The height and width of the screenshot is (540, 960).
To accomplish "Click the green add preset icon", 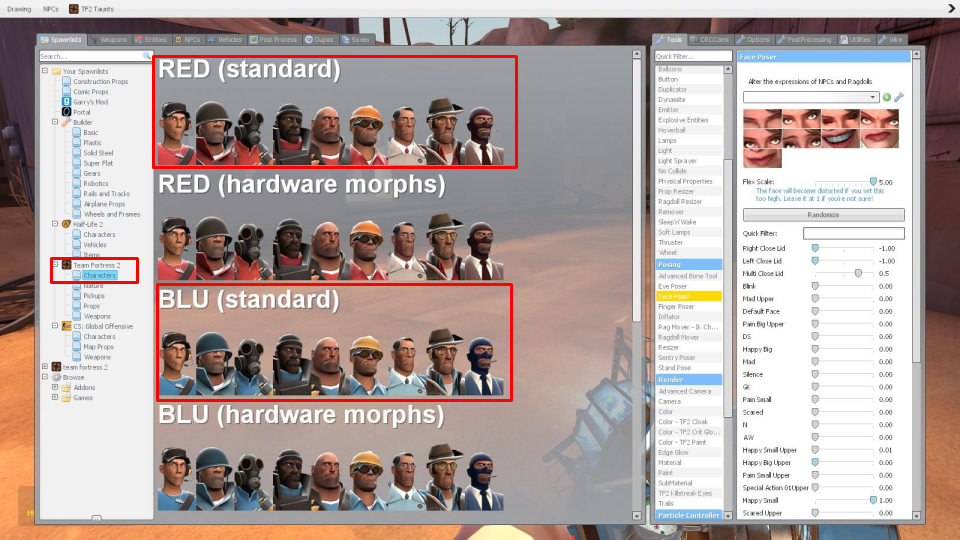I will click(x=887, y=97).
